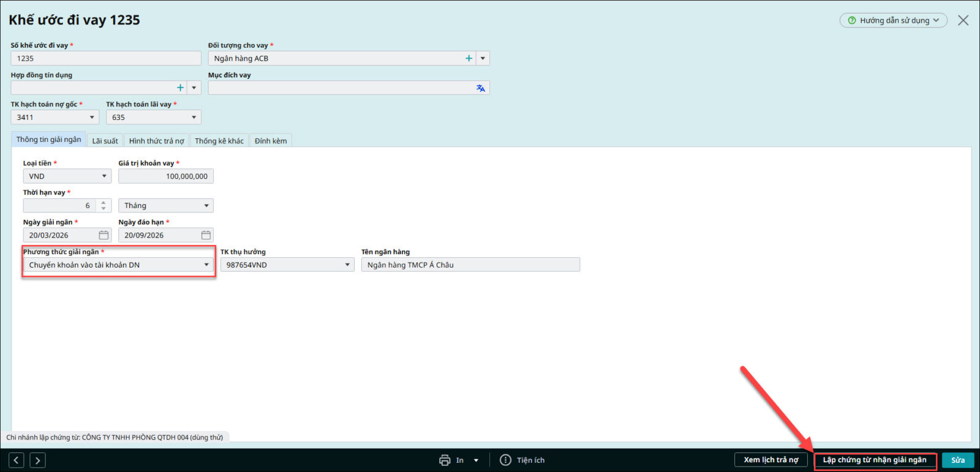The image size is (980, 472).
Task: Expand the Loại tiền VND dropdown
Action: [x=104, y=176]
